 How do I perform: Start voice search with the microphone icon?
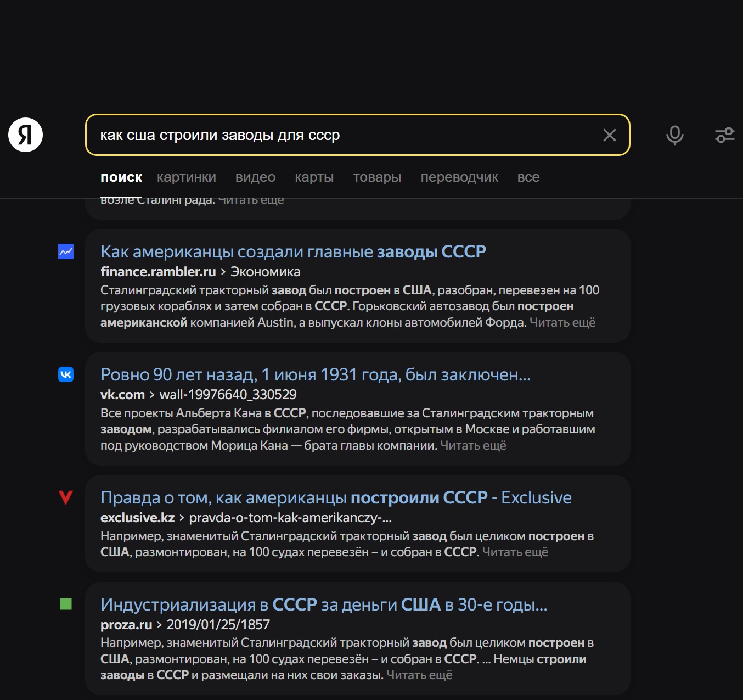pos(674,135)
